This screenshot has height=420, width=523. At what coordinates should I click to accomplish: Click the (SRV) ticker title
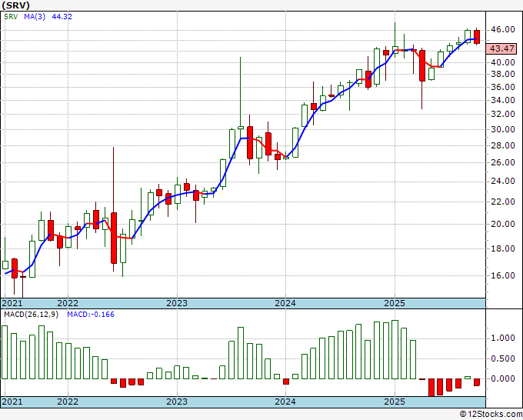coord(16,6)
